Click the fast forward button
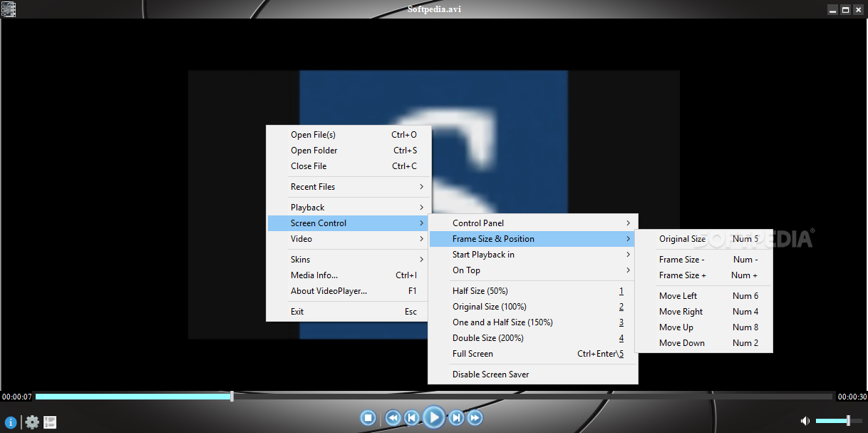 point(475,418)
